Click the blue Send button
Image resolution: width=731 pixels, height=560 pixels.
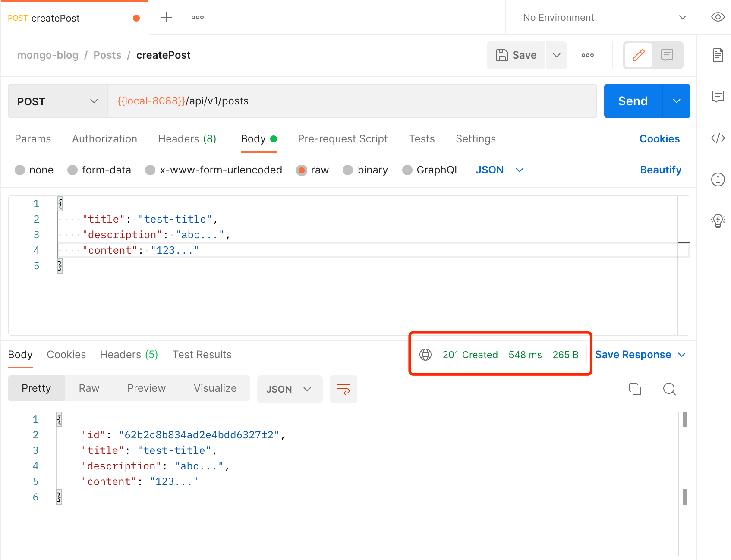pos(633,101)
